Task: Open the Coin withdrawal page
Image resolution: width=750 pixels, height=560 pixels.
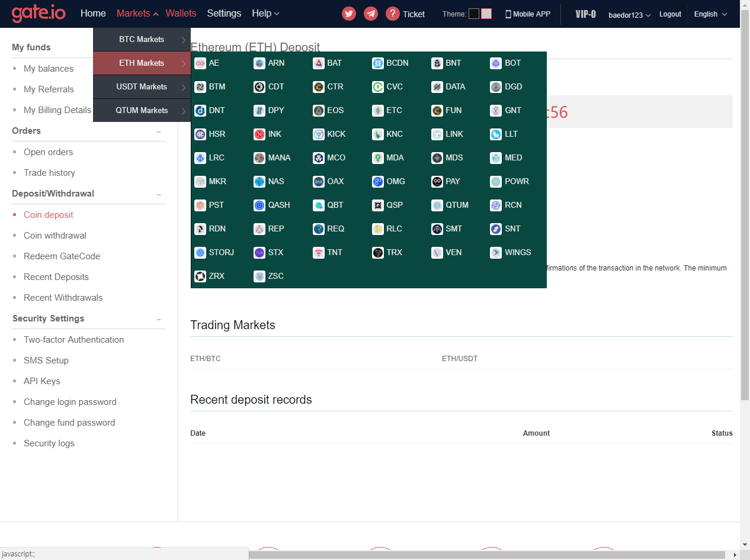Action: 55,236
